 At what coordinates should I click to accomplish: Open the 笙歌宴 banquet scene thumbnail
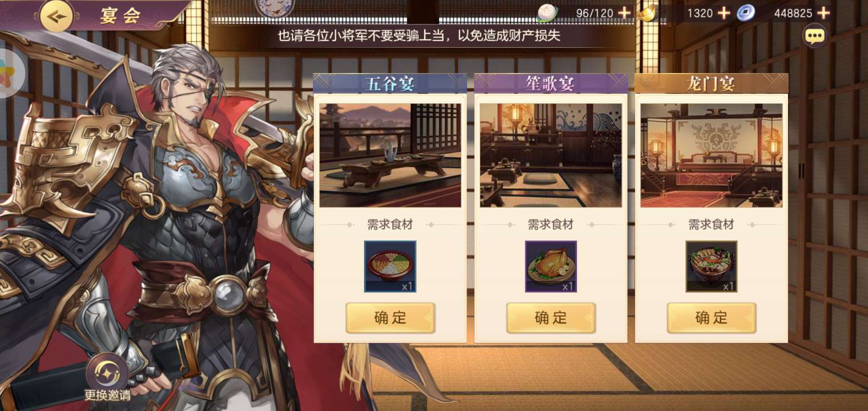(x=550, y=155)
